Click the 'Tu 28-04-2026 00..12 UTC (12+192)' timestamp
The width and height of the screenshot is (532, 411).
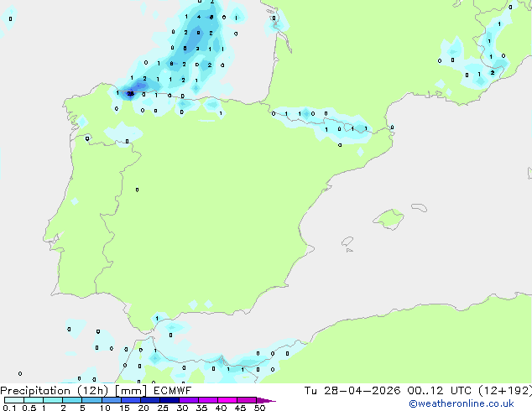tap(418, 391)
